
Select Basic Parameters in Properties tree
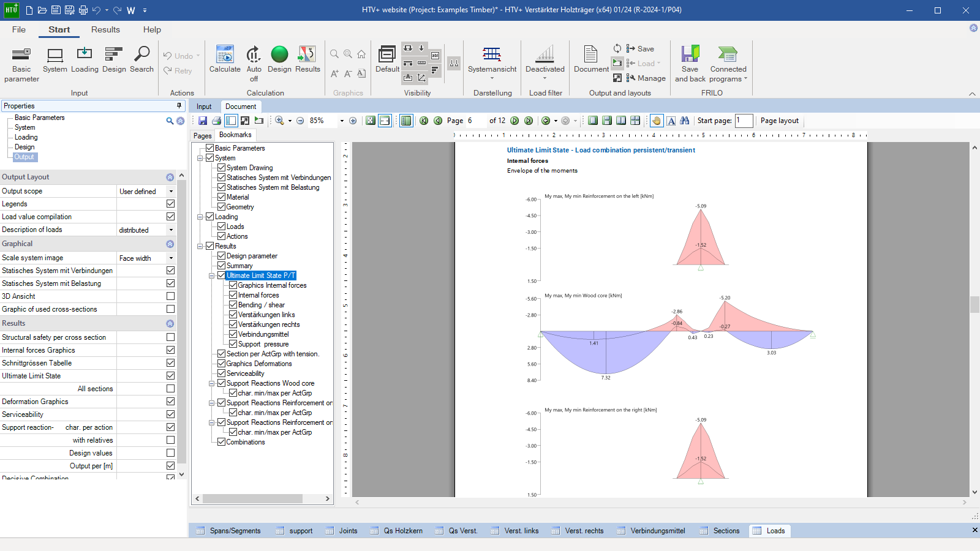[x=39, y=118]
